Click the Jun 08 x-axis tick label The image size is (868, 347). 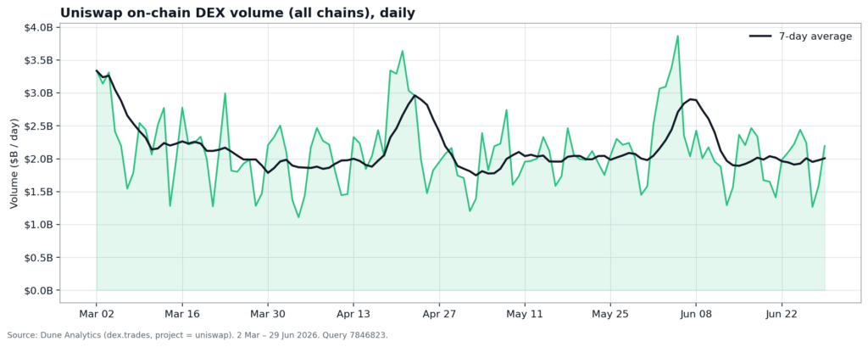(696, 314)
